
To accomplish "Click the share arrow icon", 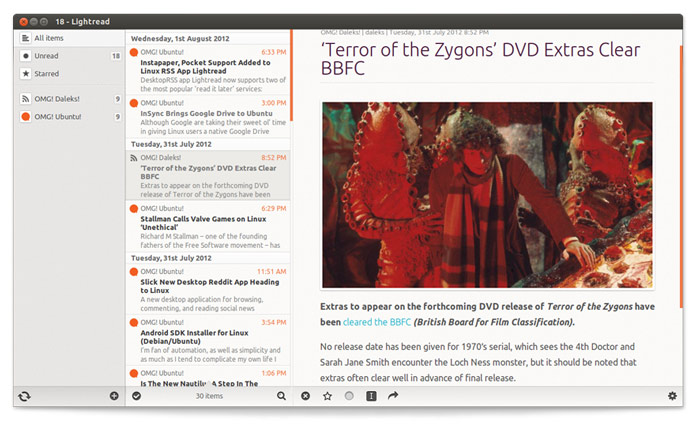I will (393, 397).
